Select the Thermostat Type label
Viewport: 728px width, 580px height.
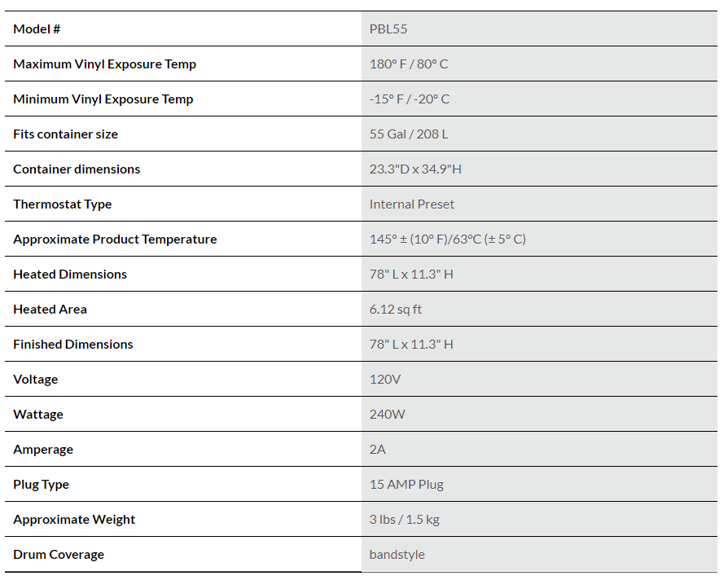63,204
